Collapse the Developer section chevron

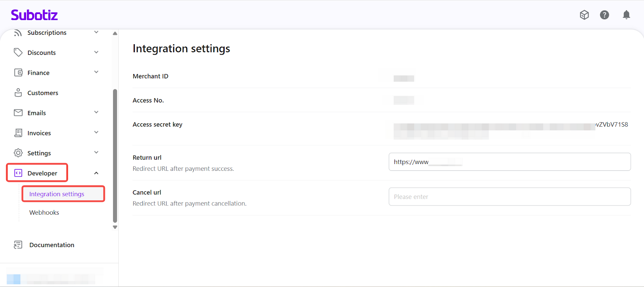(96, 173)
